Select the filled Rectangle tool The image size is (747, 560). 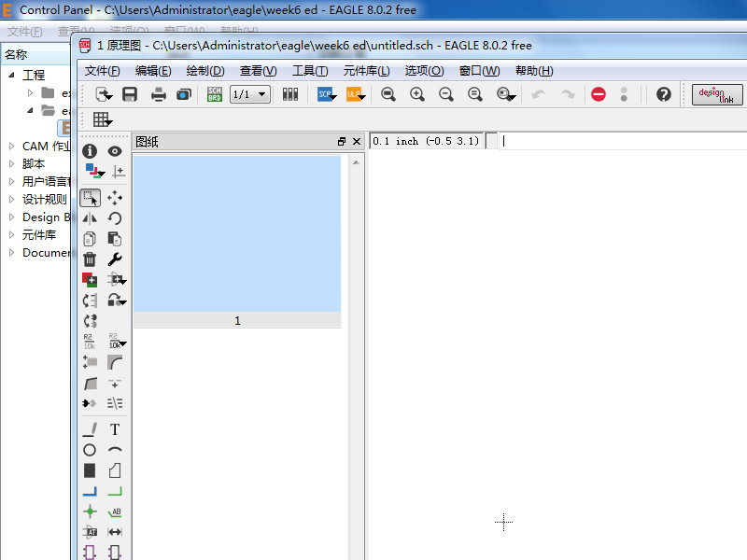tap(90, 471)
